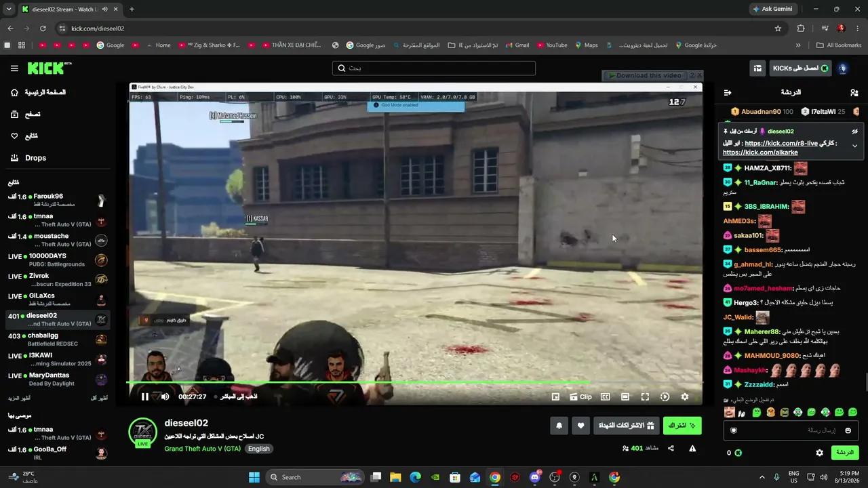
Task: Get KICKs via the top button
Action: [801, 68]
